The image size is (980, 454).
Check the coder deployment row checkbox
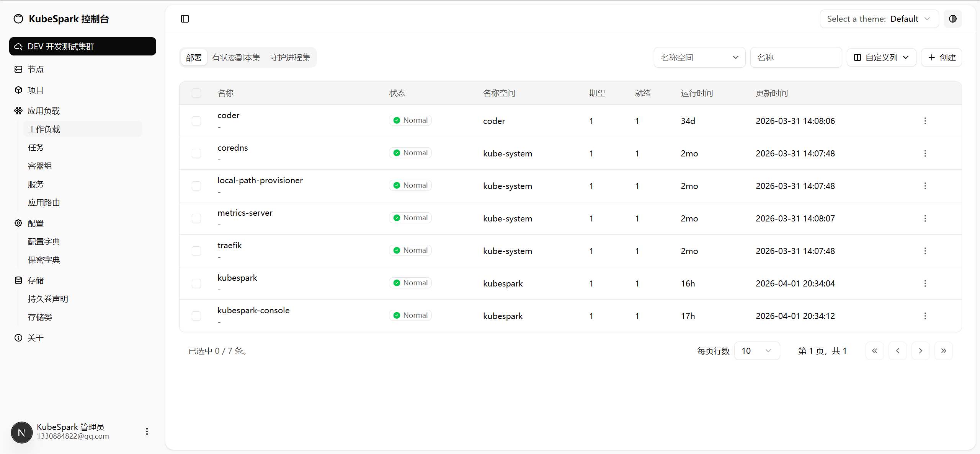[x=196, y=121]
